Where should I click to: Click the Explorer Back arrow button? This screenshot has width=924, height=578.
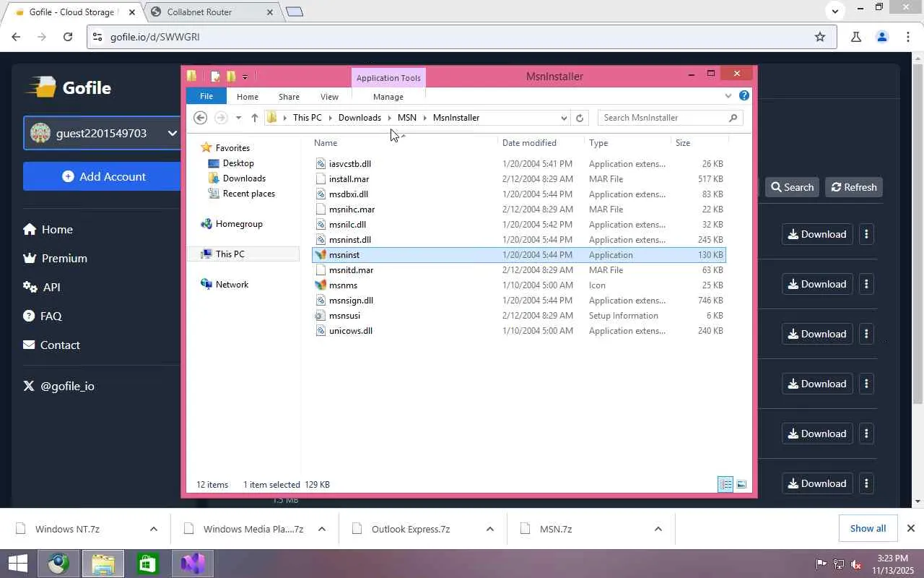[201, 118]
